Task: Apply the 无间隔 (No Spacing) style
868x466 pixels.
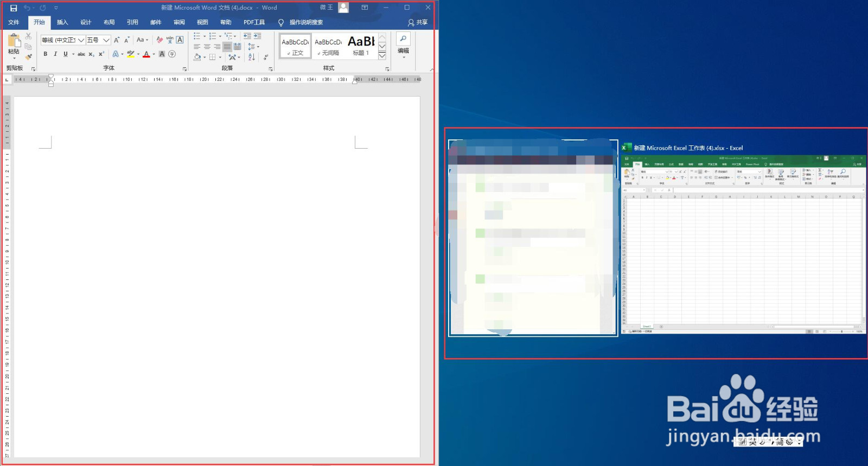Action: [x=328, y=46]
